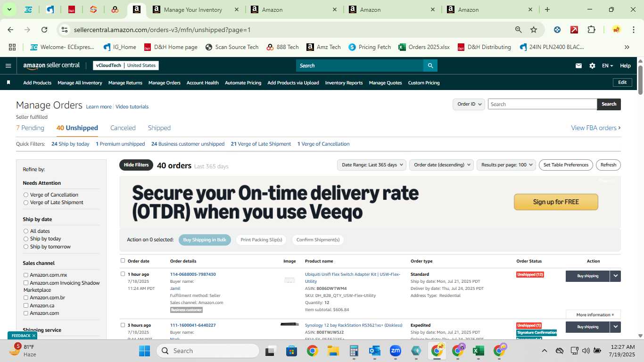
Task: Click the Sign up for FREE Veeqo button
Action: pos(556,202)
